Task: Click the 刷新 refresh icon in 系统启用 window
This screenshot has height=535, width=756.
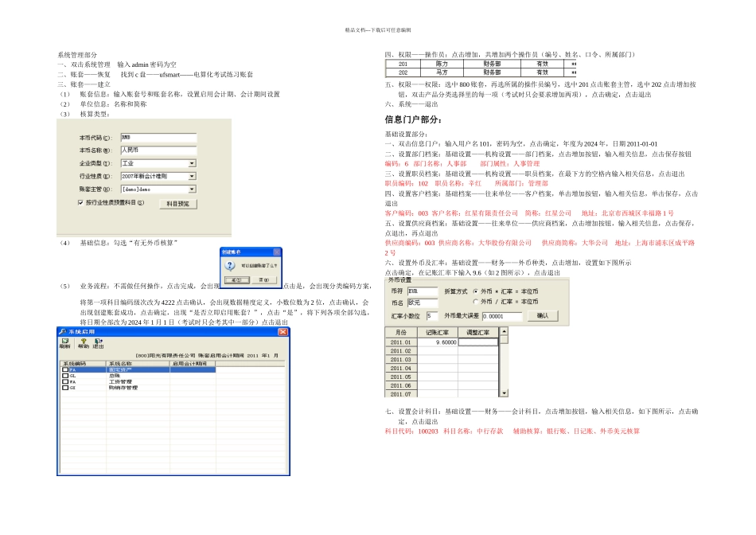Action: pos(64,343)
